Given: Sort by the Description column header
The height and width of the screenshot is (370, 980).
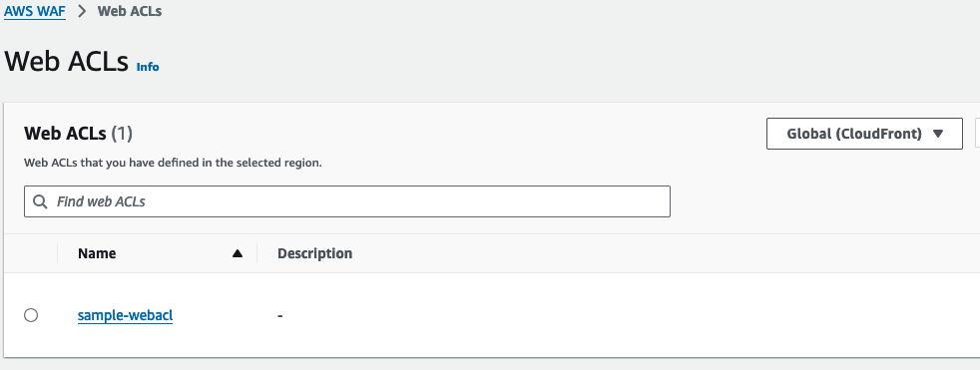Looking at the screenshot, I should click(x=315, y=253).
